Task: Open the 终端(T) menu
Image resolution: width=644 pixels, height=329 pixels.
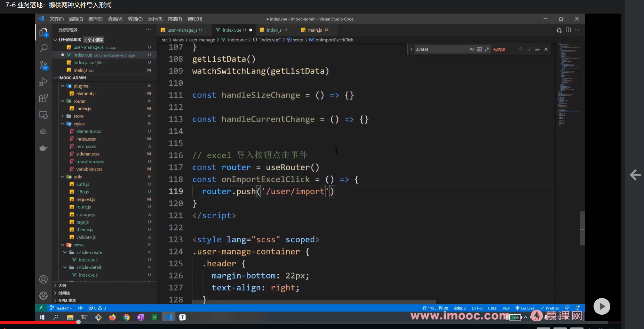Action: 175,19
